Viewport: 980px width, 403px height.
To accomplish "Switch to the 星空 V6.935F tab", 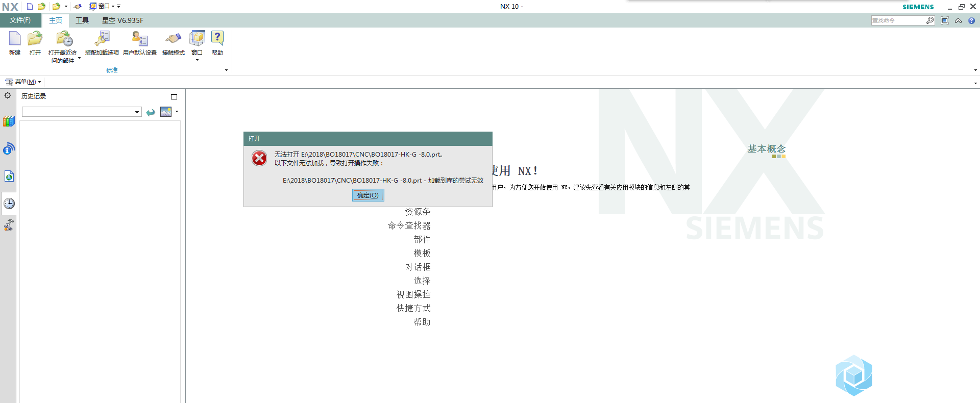I will coord(122,20).
